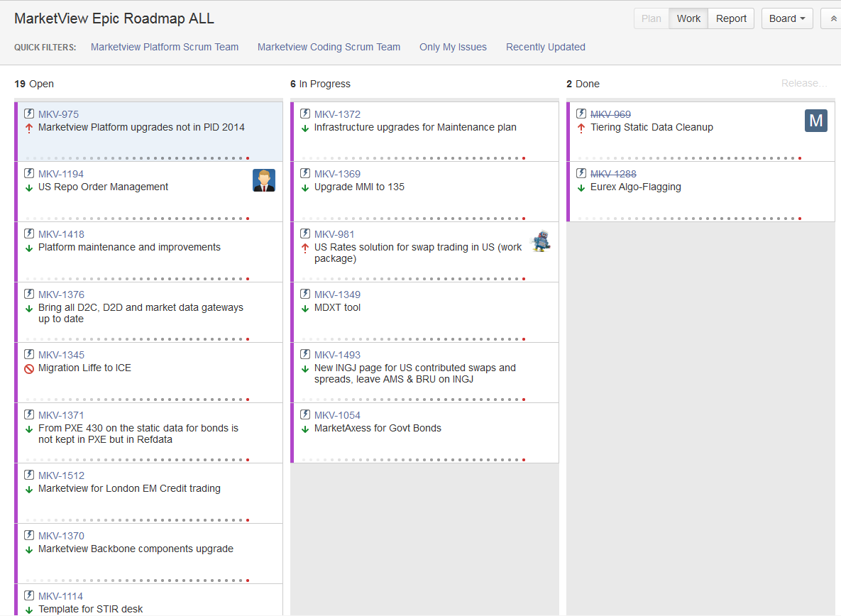Select 'Infrastructure upgrades for Maintenance plan' text

(x=415, y=128)
